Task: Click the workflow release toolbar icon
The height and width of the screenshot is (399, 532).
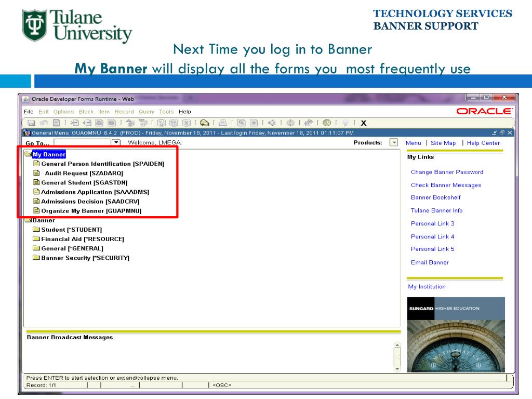Action: click(x=309, y=123)
